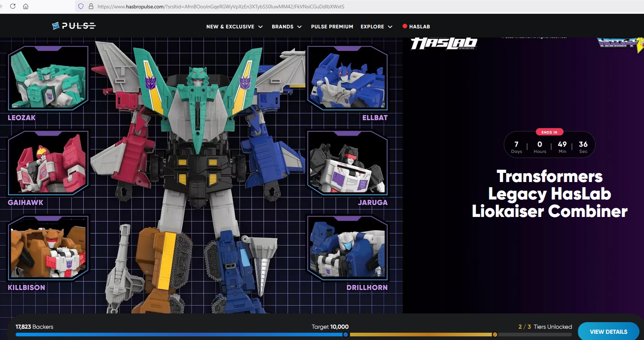644x340 pixels.
Task: Click the red HasLab live dot
Action: point(405,26)
